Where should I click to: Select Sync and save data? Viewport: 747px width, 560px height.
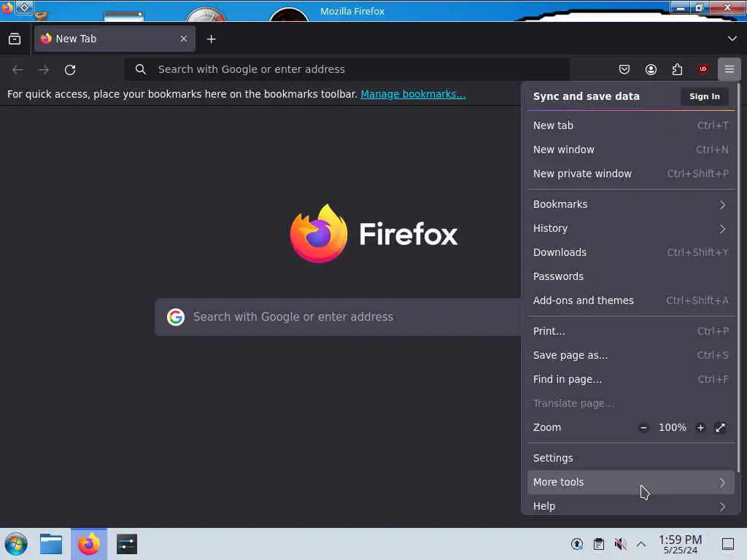586,96
